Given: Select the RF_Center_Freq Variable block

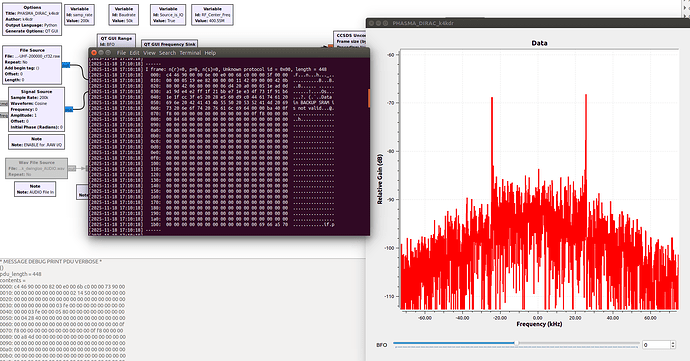Looking at the screenshot, I should click(212, 15).
